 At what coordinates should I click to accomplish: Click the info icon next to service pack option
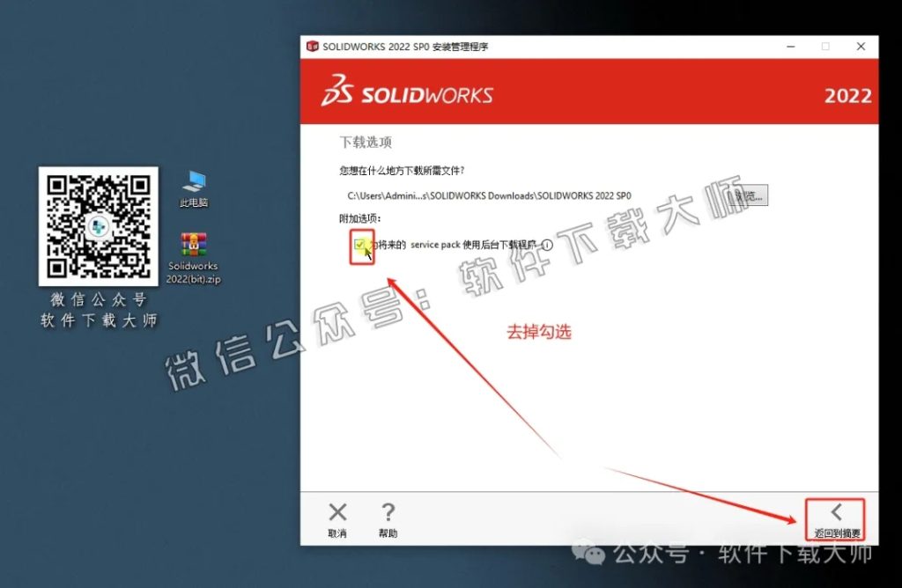[546, 246]
